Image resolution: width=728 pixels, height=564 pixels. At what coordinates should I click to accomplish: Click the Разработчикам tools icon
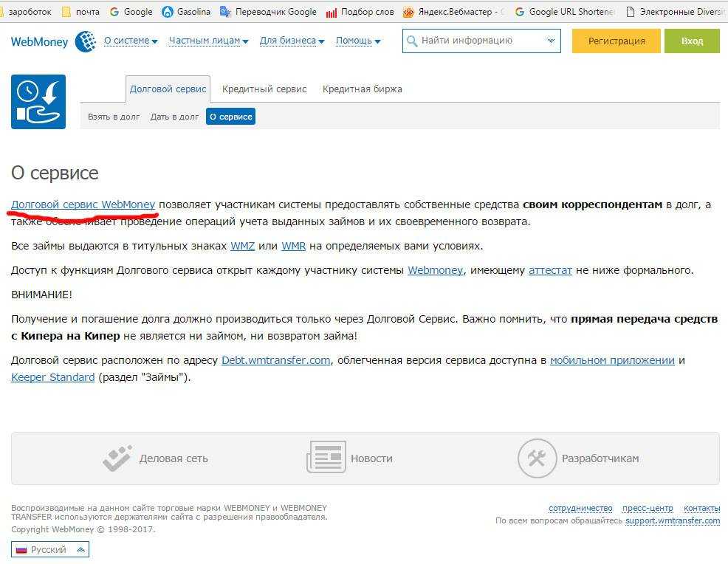[x=537, y=458]
